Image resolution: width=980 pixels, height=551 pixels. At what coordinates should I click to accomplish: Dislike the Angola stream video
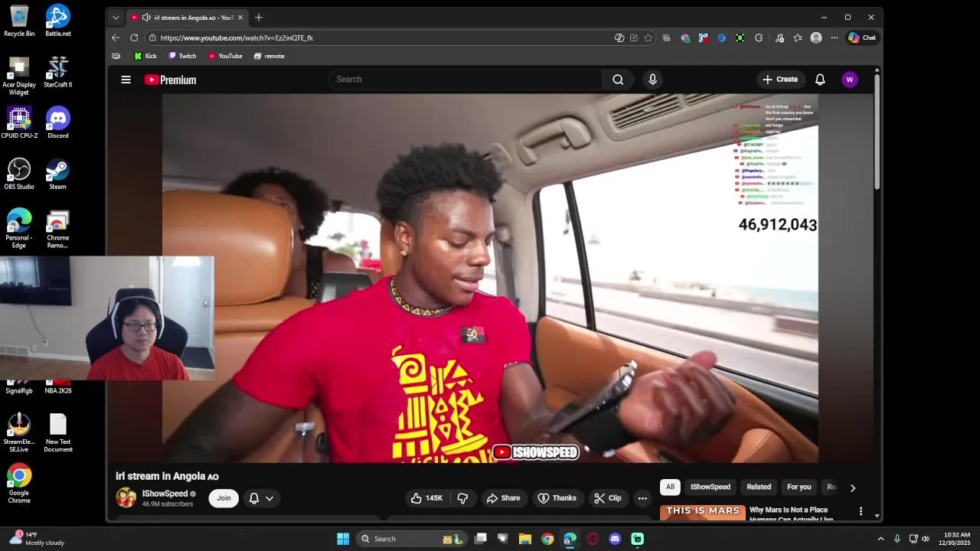[462, 498]
